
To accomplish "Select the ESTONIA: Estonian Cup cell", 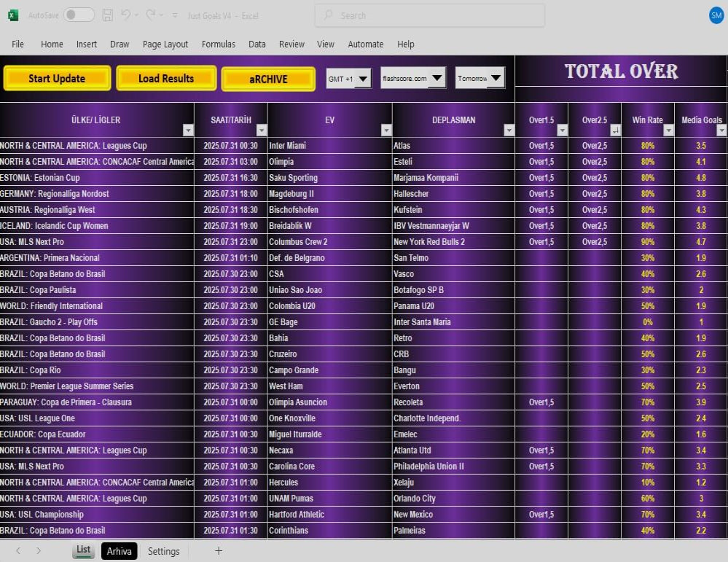I will coord(97,177).
